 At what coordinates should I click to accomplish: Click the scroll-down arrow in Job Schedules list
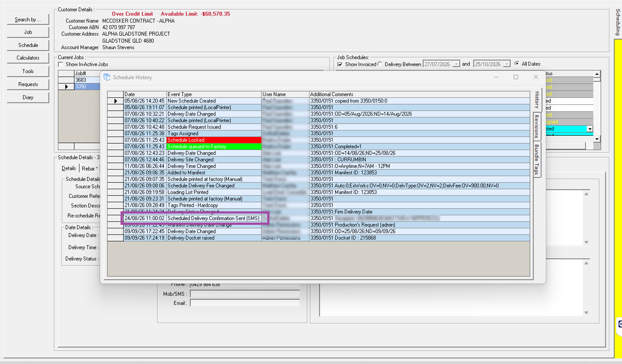pyautogui.click(x=598, y=139)
